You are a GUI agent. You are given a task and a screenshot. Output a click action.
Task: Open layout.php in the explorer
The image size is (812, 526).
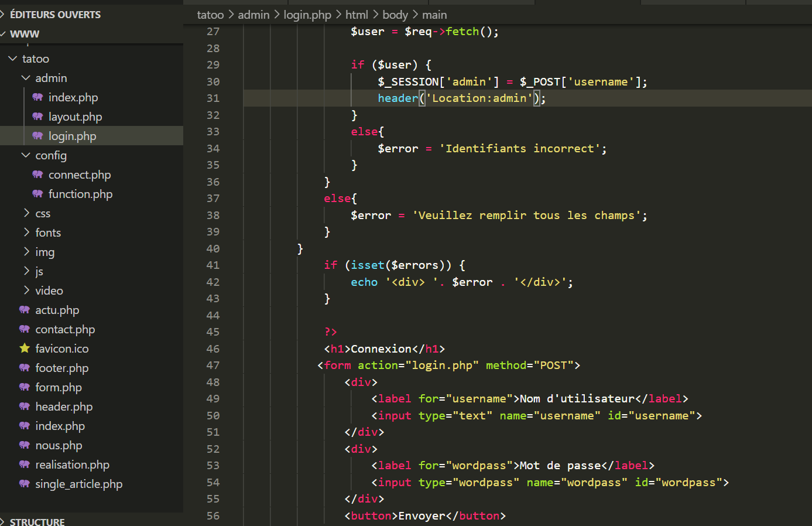click(x=76, y=117)
